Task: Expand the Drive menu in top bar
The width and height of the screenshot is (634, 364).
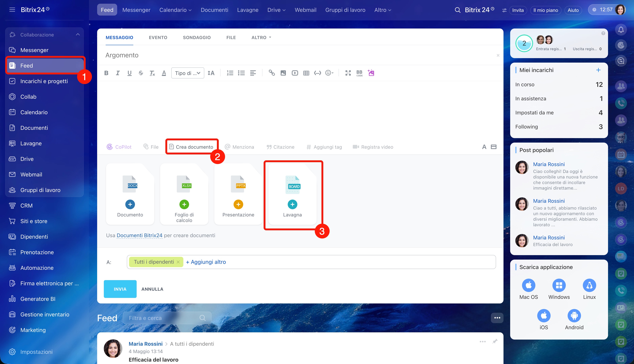Action: tap(276, 10)
